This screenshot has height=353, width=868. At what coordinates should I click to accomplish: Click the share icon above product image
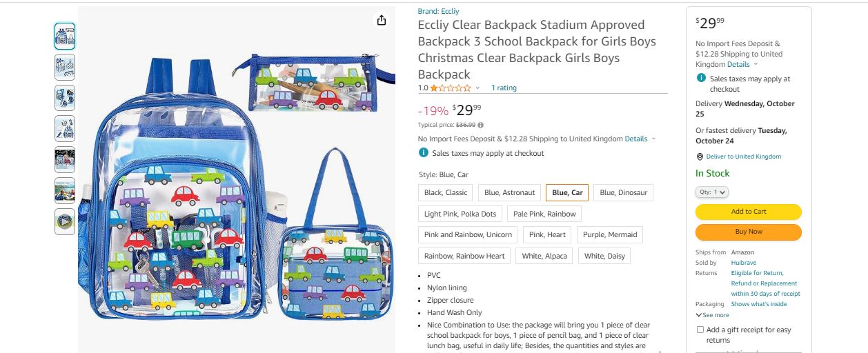382,21
